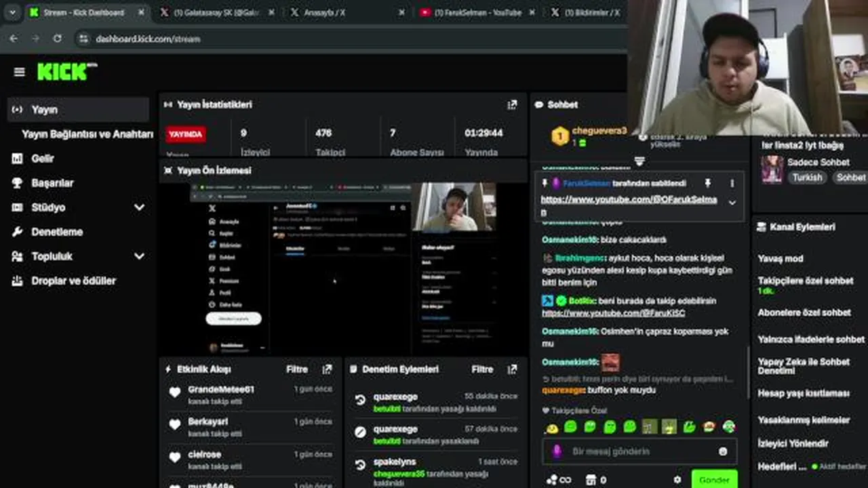Reload the page with browser refresh
868x488 pixels.
tap(57, 39)
